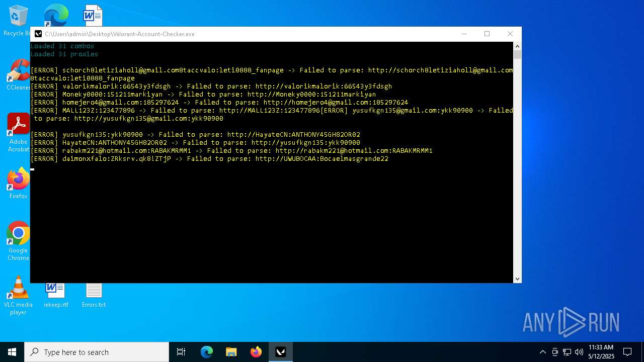Click the taskbar search box
The width and height of the screenshot is (644, 362).
tap(97, 352)
